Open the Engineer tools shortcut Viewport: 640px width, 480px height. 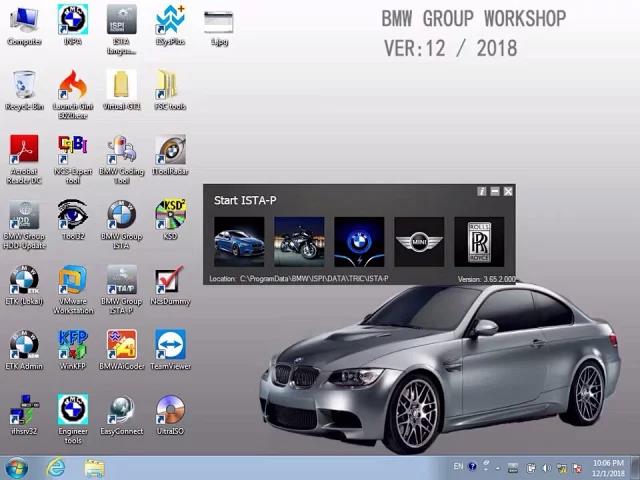[x=73, y=419]
